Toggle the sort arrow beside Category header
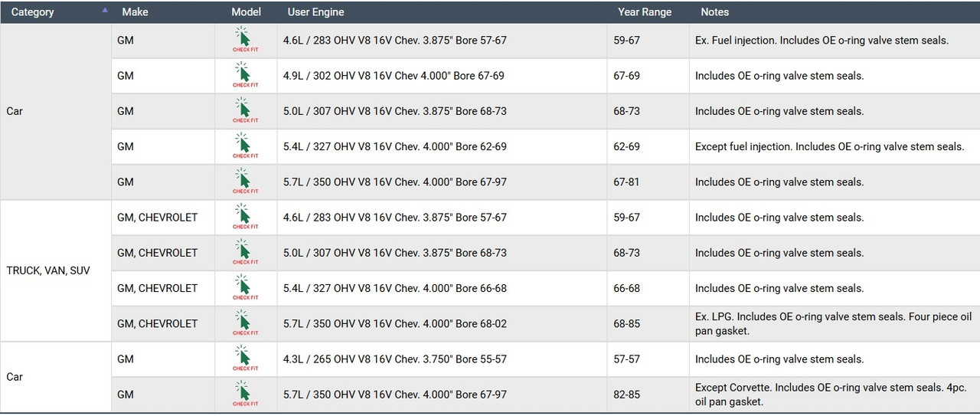 (105, 11)
